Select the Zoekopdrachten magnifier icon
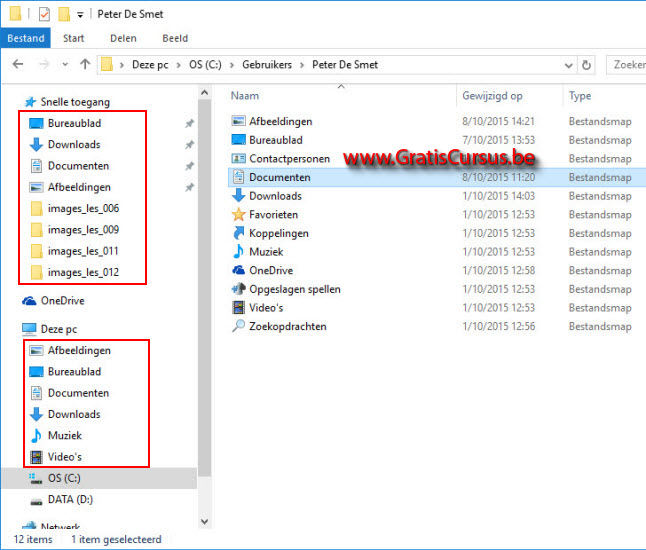 tap(238, 326)
